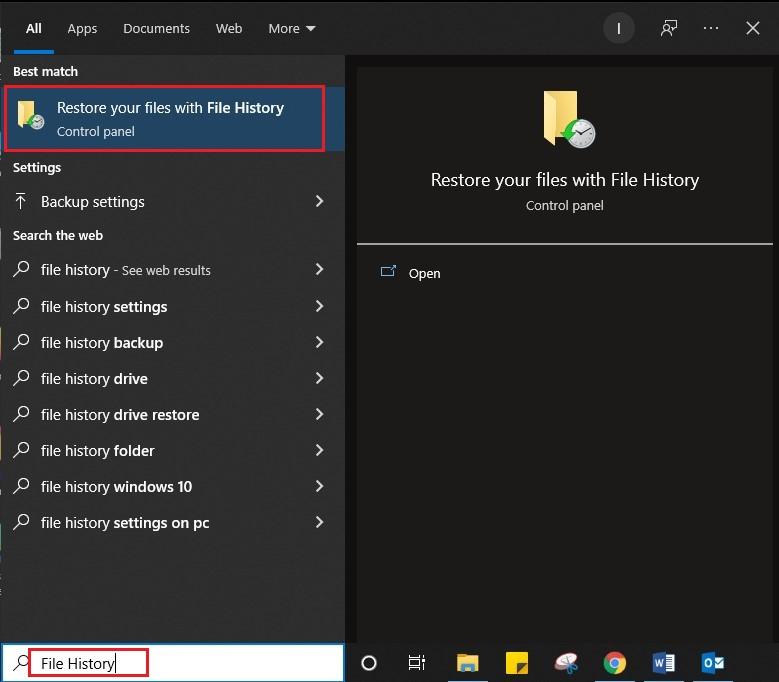Expand the Backup settings chevron
The width and height of the screenshot is (779, 682).
(x=319, y=201)
